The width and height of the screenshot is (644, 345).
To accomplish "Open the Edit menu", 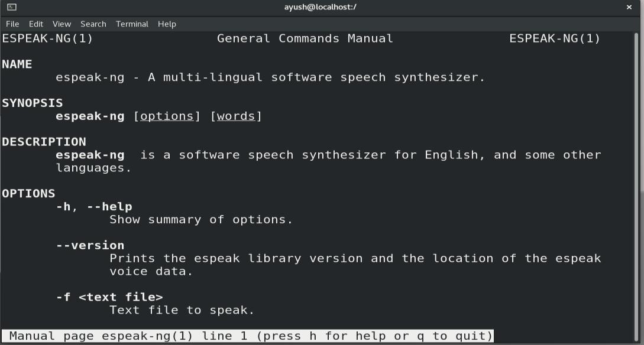I will click(35, 24).
